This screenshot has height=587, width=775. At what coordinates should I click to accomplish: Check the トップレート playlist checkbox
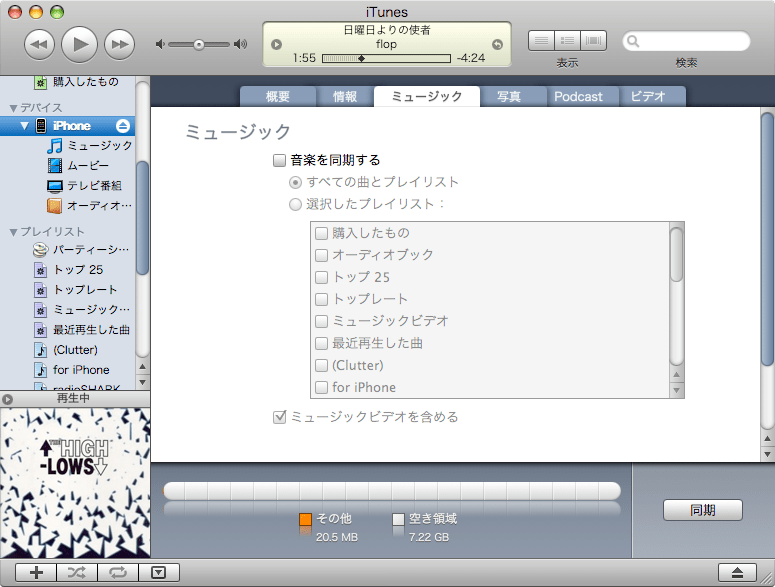321,299
